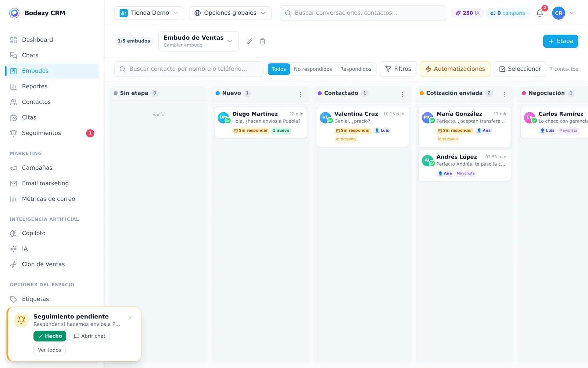
Task: Open the Carlos Ramírez contact card
Action: pyautogui.click(x=554, y=123)
